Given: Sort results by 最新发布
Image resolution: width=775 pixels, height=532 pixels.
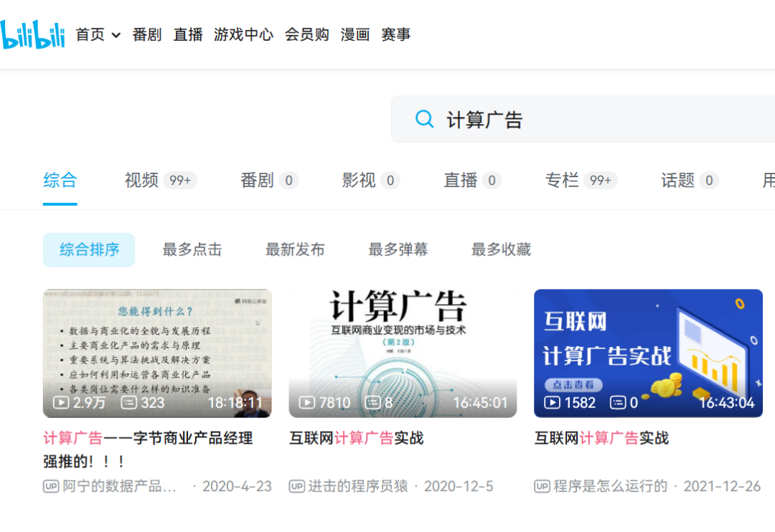Looking at the screenshot, I should click(x=295, y=250).
